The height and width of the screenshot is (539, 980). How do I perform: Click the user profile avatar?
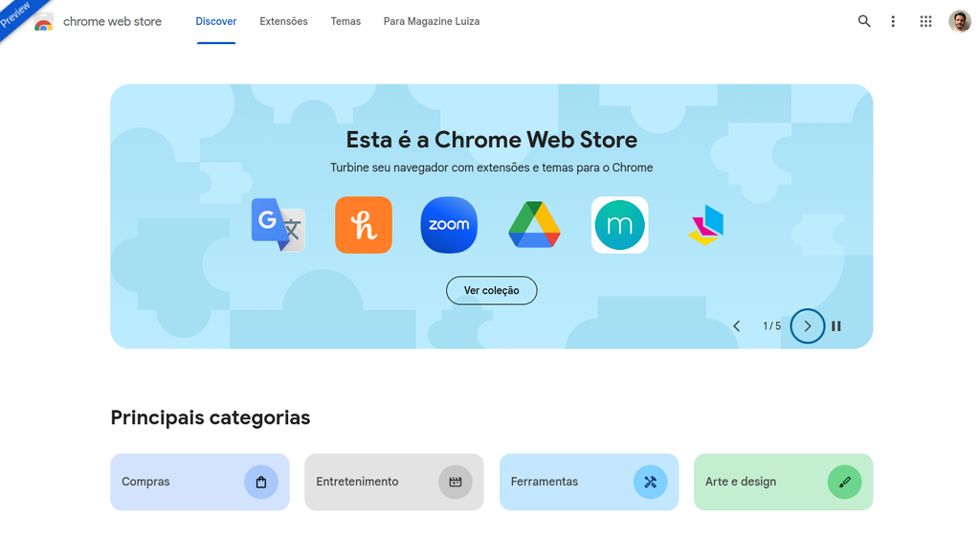tap(960, 21)
